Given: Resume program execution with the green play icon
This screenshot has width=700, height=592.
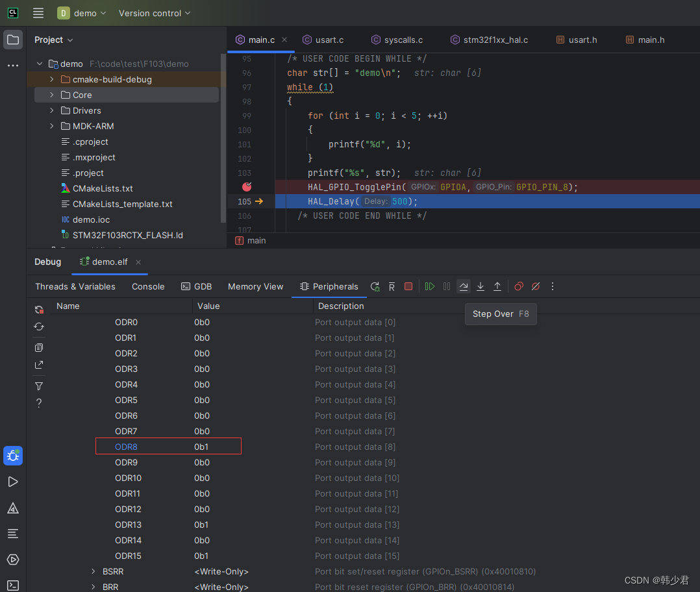Looking at the screenshot, I should [x=429, y=286].
